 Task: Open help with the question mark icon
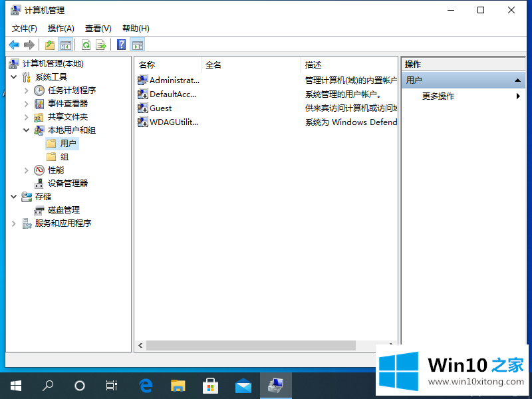click(x=121, y=45)
